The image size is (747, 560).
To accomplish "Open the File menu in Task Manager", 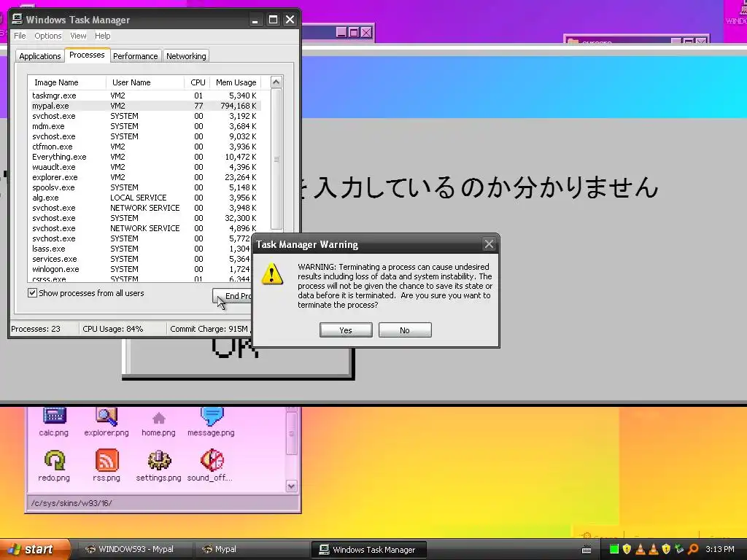I will click(x=20, y=36).
